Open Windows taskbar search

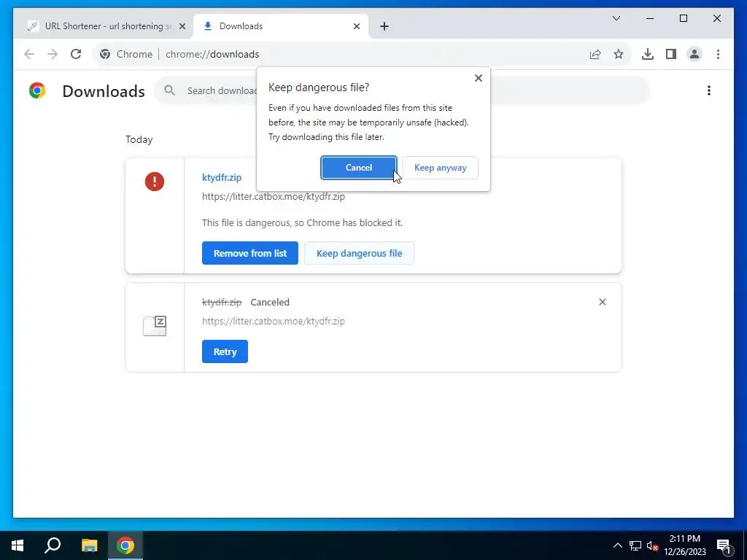(x=53, y=545)
